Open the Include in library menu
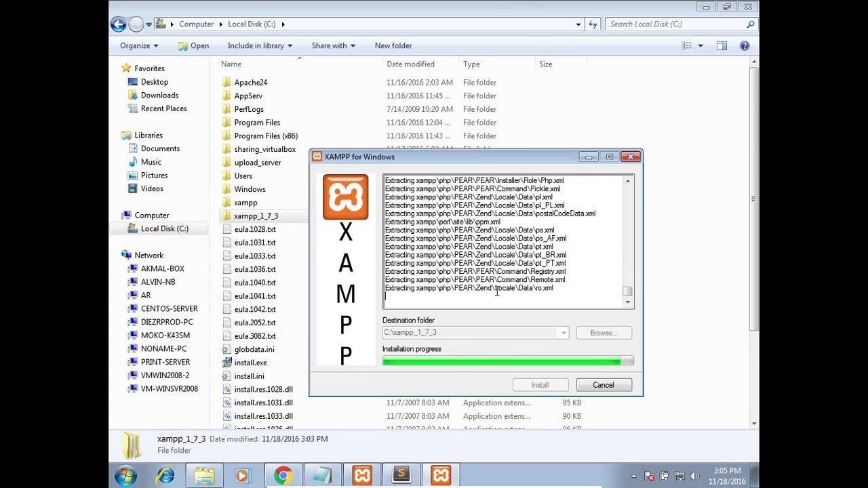 coord(260,45)
